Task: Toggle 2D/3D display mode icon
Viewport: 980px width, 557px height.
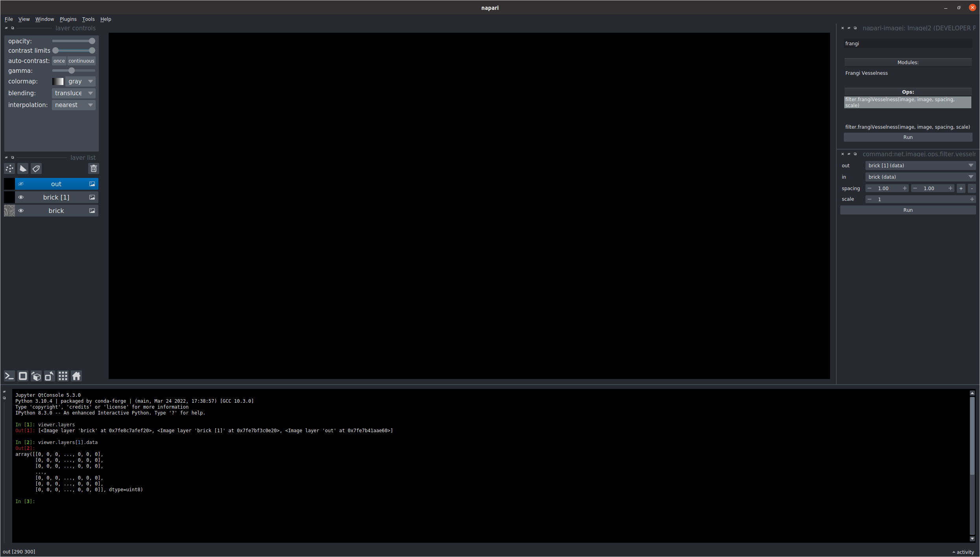Action: click(22, 376)
